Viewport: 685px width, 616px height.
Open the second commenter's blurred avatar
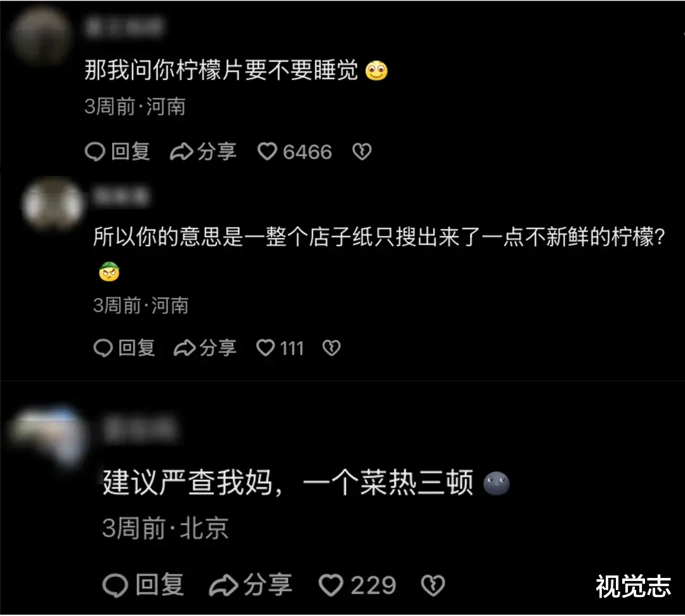click(52, 203)
